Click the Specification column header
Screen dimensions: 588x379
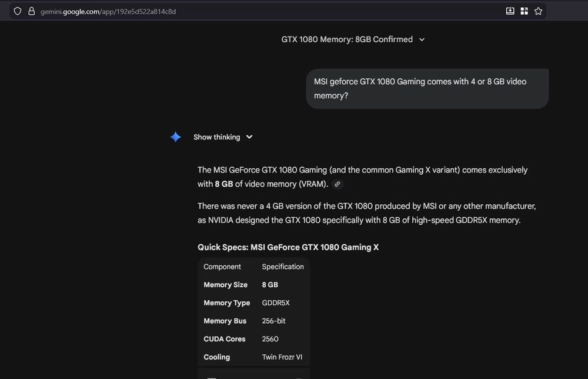(x=283, y=267)
